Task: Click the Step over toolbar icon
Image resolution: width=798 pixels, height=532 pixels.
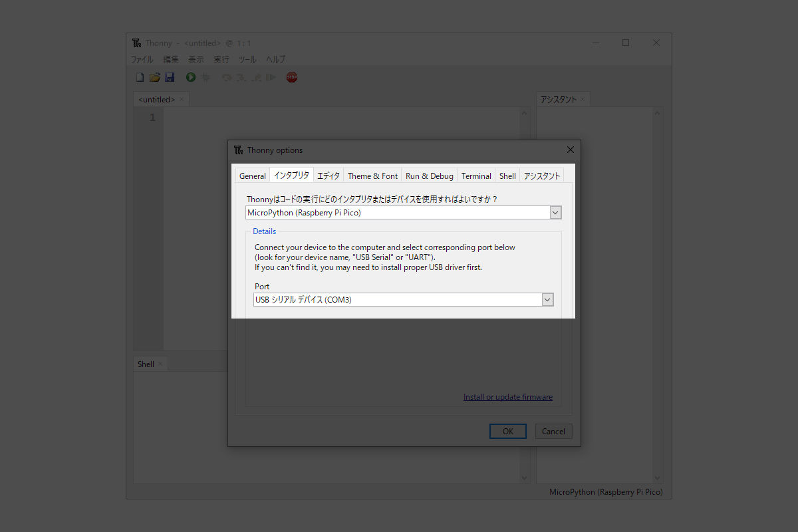Action: 227,77
